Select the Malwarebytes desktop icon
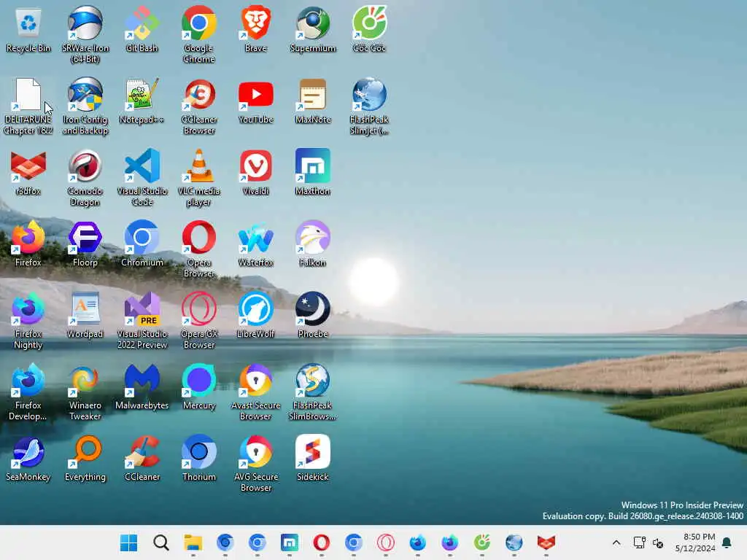 (x=142, y=387)
